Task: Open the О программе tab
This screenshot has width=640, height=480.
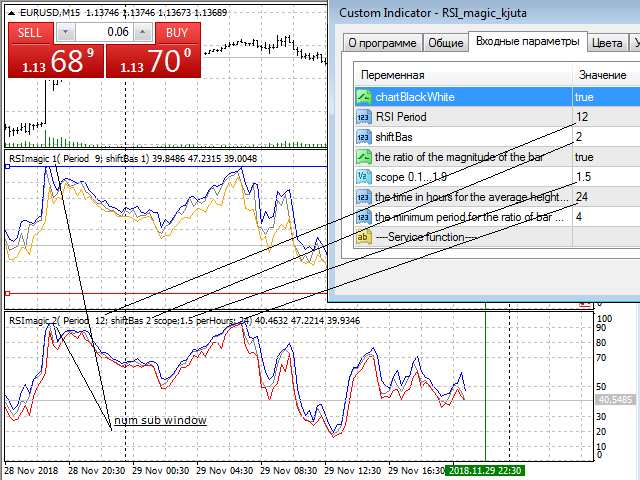Action: click(380, 43)
